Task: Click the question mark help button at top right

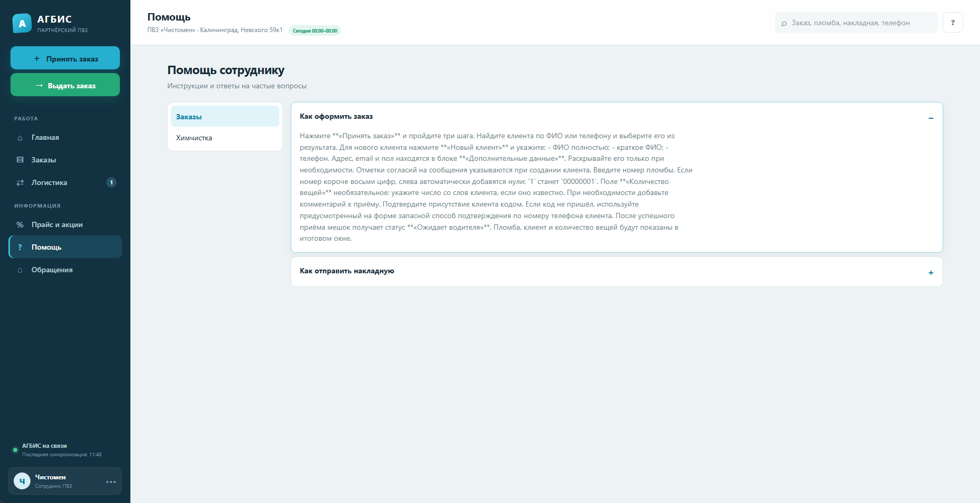Action: coord(953,23)
